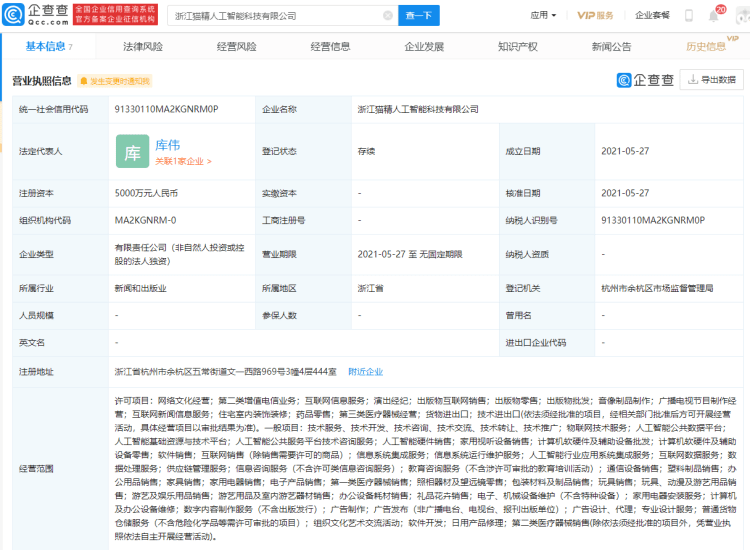The height and width of the screenshot is (550, 750).
Task: Select the 知识产权 tab
Action: 517,46
